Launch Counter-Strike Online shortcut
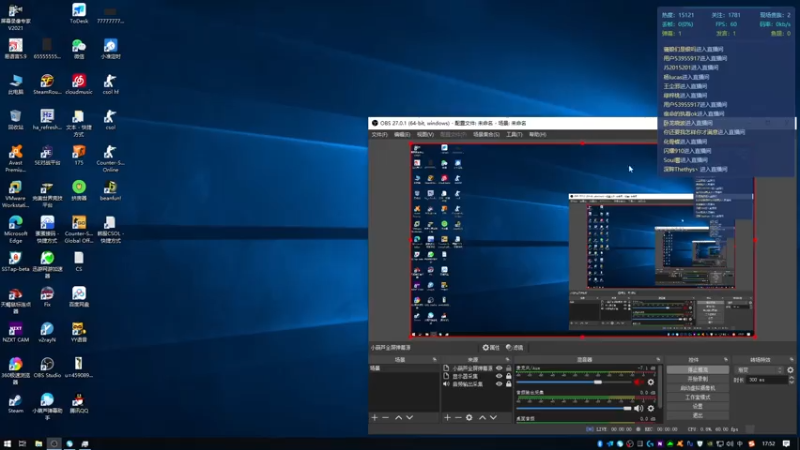 click(x=110, y=158)
